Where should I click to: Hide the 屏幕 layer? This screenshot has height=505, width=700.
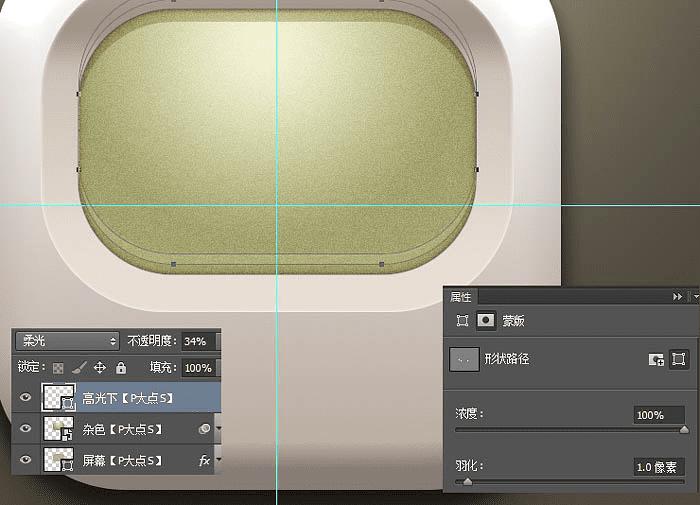click(x=26, y=459)
